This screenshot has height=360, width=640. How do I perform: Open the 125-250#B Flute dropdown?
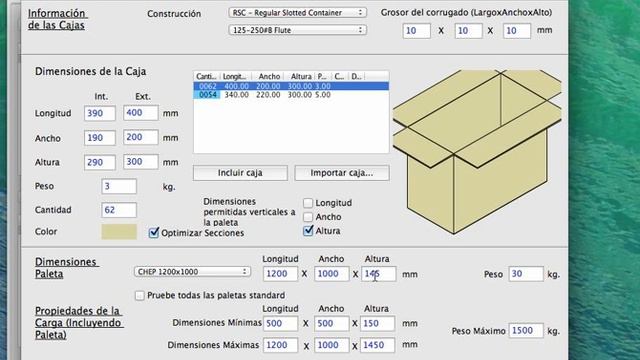point(297,30)
